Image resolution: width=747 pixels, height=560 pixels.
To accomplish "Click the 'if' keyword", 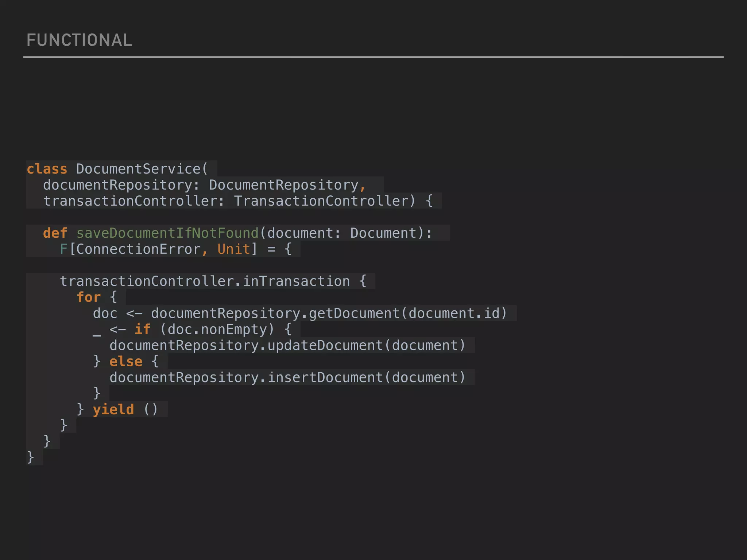I will click(x=143, y=329).
